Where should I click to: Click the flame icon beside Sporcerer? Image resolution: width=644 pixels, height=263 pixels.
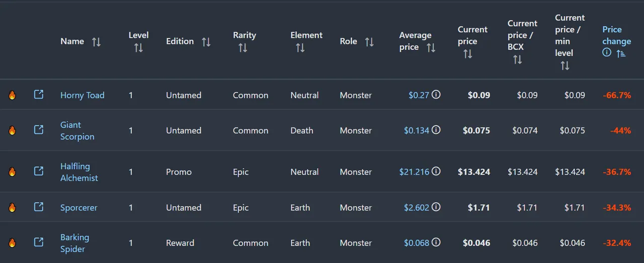pos(12,207)
